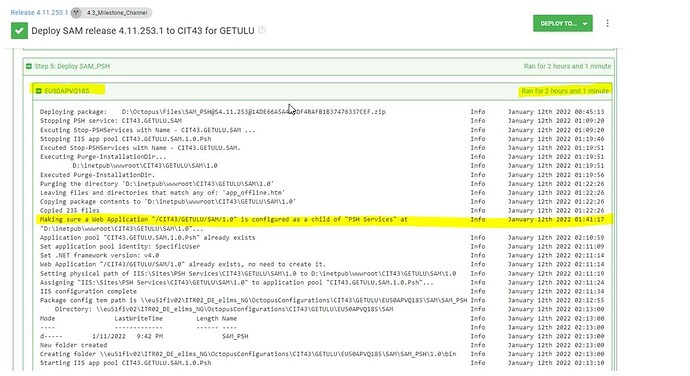Collapse the EUS0APVQ185 machine log
Screen dimensions: 690x376
point(38,91)
